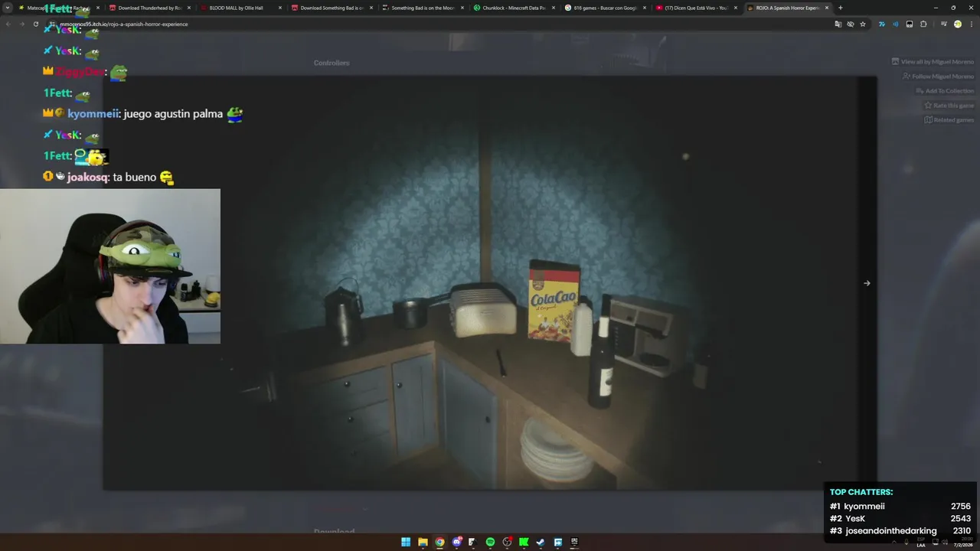This screenshot has height=551, width=980.
Task: Switch to the 616 games Google search tab
Action: 604,8
